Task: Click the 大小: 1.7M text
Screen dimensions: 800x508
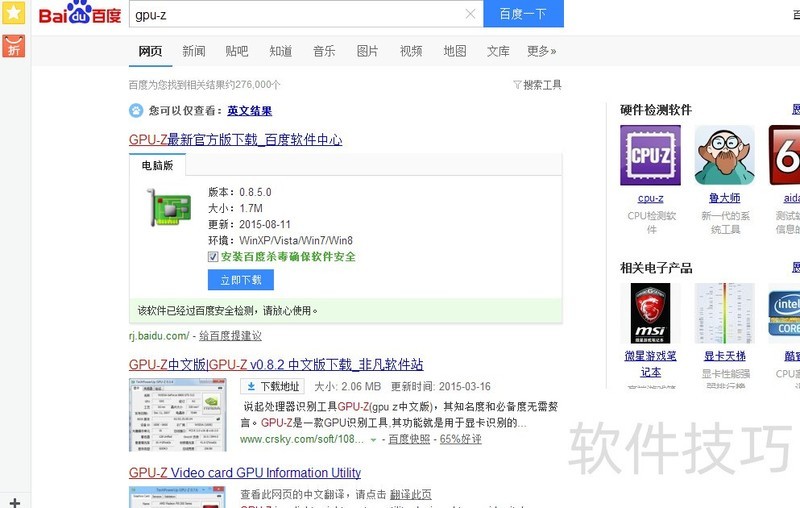Action: (x=235, y=208)
